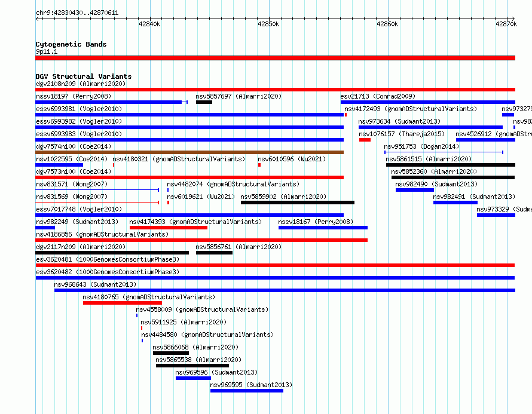Open nsv1022595 (Coe2014) variant label
This screenshot has width=532, height=414.
point(72,159)
